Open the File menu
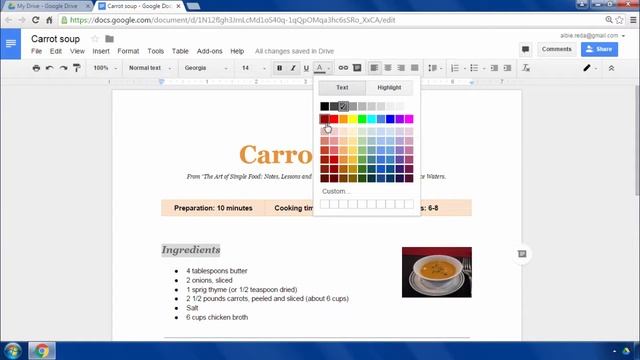640x360 pixels. [x=36, y=51]
